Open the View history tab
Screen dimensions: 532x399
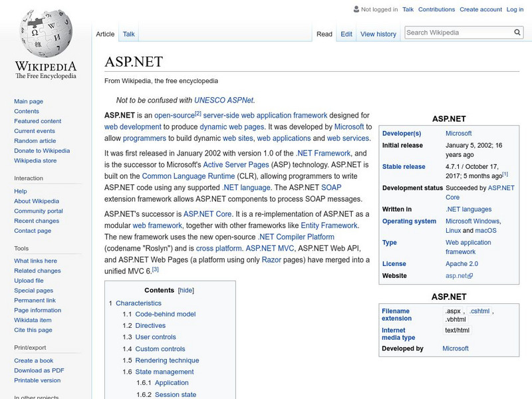click(378, 34)
